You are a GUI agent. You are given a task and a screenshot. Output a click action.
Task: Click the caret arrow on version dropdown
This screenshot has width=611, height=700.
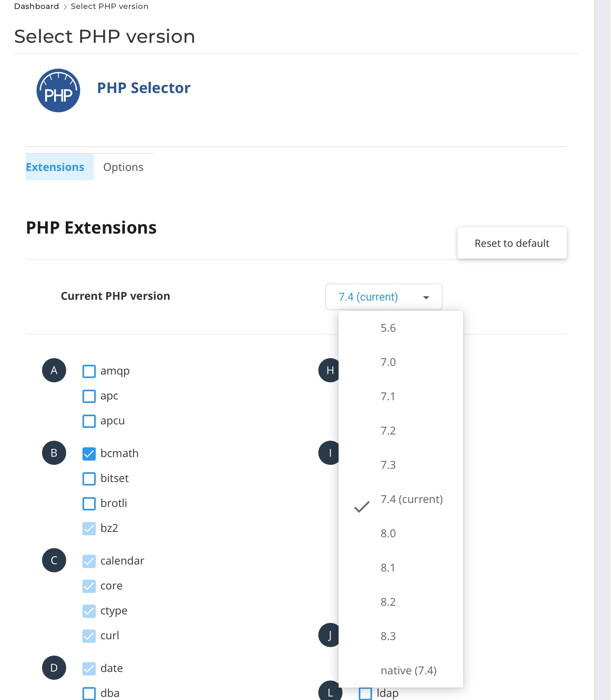point(426,297)
